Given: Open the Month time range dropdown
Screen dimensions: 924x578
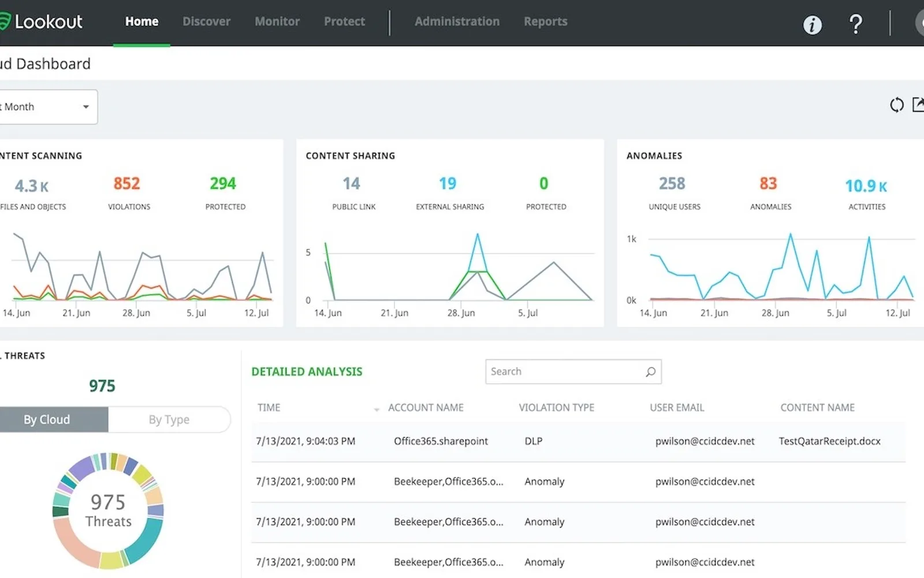Looking at the screenshot, I should point(49,107).
